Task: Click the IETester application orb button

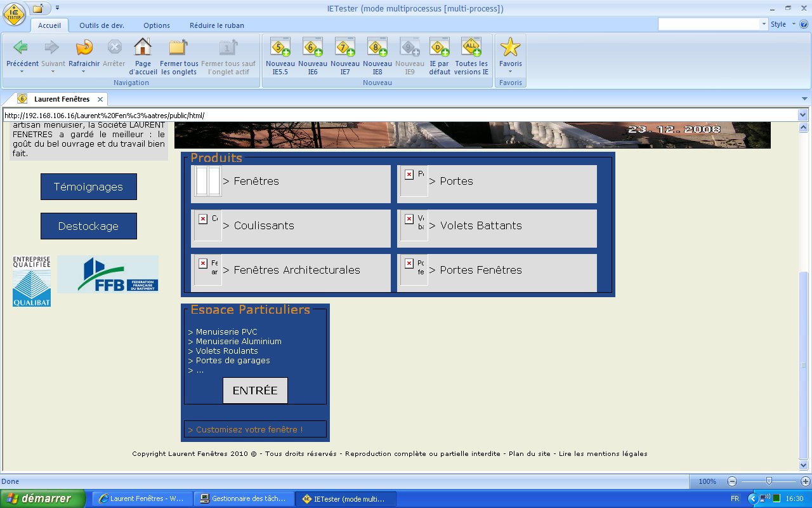Action: click(15, 14)
